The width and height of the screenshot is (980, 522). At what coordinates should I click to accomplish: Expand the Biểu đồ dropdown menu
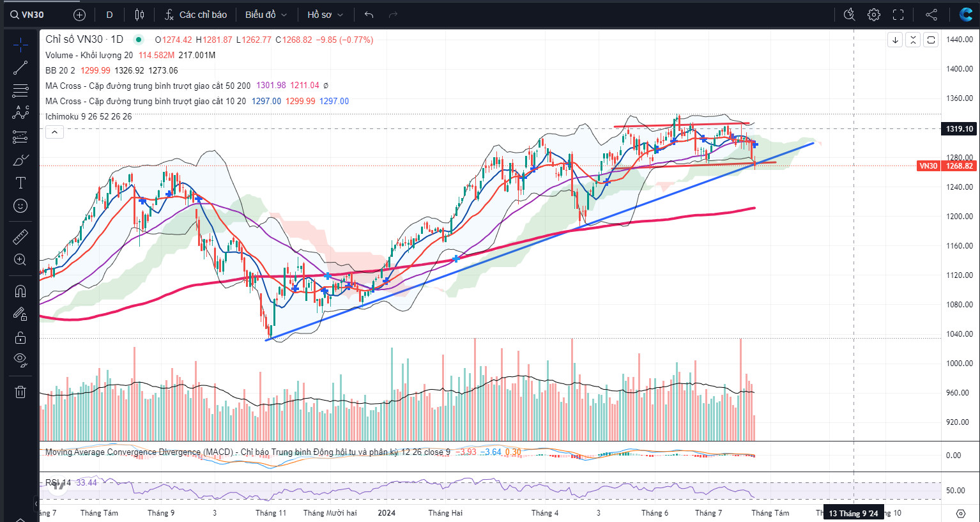[x=266, y=15]
